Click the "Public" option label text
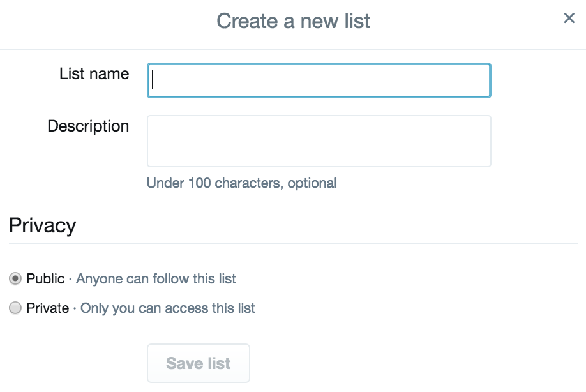Viewport: 586px width, 392px height. 45,279
